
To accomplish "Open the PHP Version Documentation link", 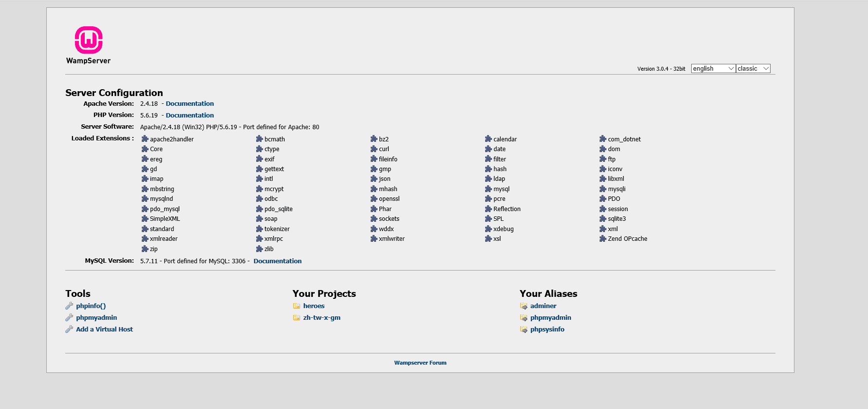I will (189, 116).
